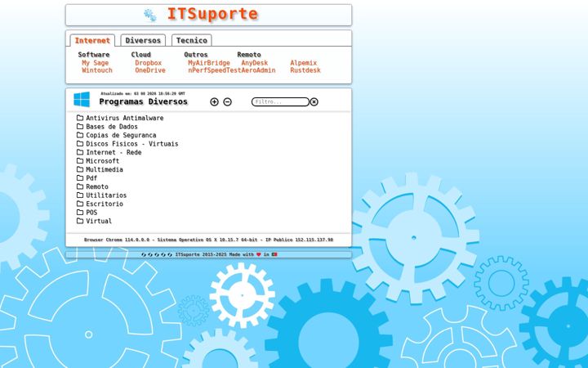Switch to the Tecnico tab
588x368 pixels.
click(x=192, y=40)
